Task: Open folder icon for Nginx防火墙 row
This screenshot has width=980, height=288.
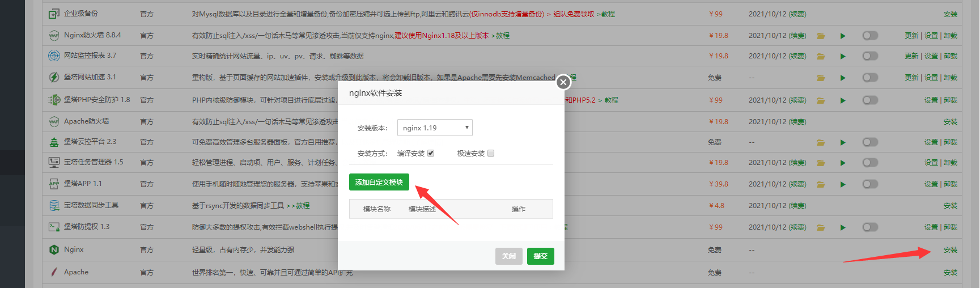Action: coord(821,36)
